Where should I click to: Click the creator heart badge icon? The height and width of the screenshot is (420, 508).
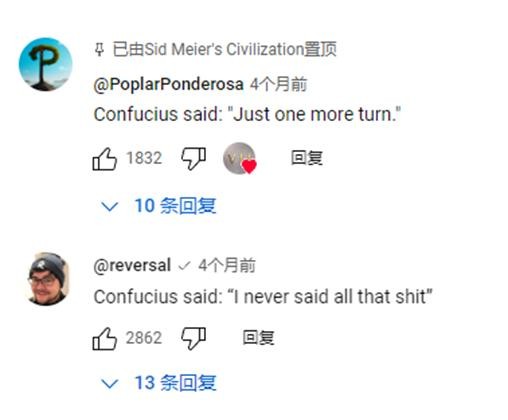pos(240,159)
